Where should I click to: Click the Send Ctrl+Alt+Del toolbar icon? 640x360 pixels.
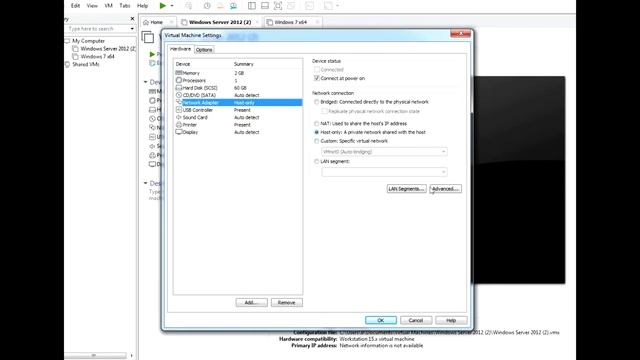(189, 6)
